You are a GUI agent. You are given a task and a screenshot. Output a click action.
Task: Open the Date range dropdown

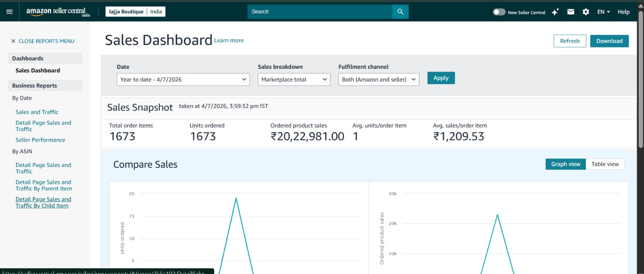point(183,79)
